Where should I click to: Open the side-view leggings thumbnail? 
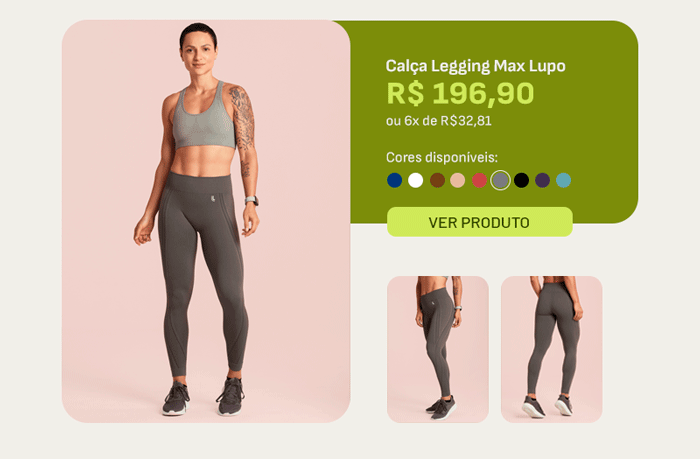[438, 349]
